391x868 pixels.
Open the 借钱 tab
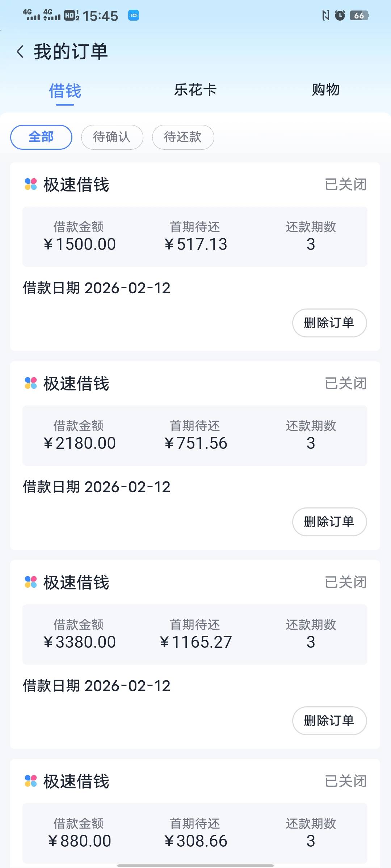point(65,90)
